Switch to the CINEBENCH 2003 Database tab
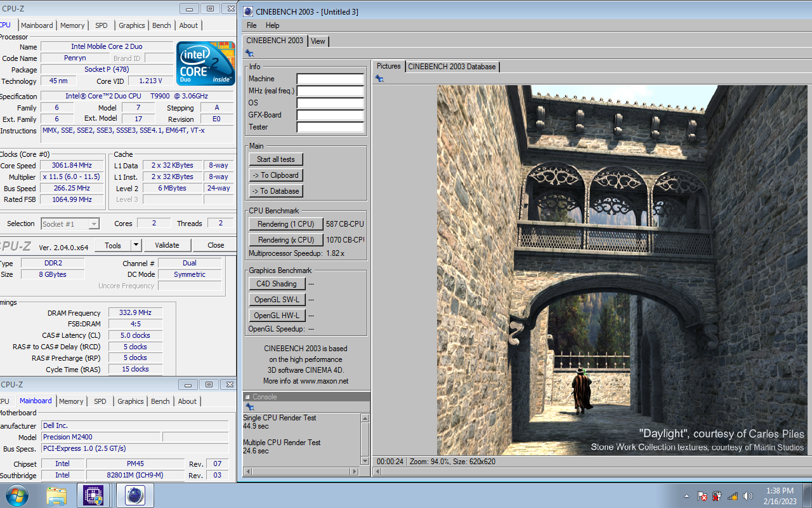The width and height of the screenshot is (812, 508). pyautogui.click(x=452, y=67)
